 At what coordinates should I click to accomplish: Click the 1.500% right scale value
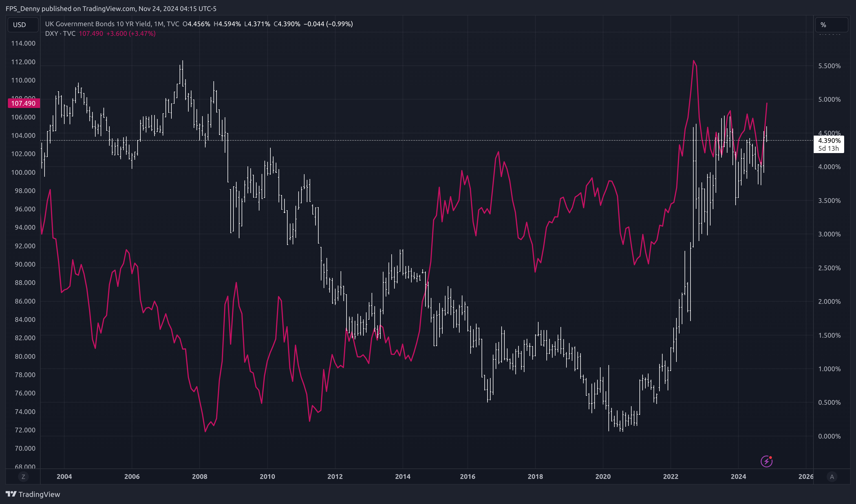829,335
